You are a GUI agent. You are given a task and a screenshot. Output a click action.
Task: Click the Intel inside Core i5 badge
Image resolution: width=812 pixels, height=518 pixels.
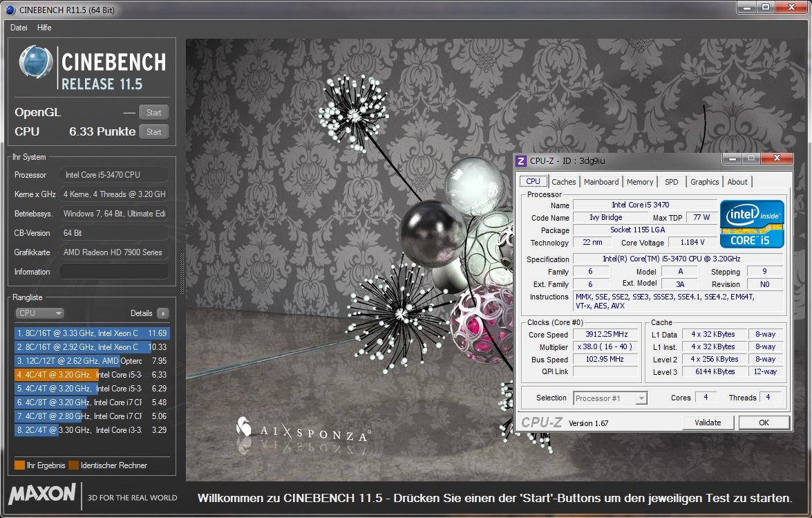pos(752,224)
